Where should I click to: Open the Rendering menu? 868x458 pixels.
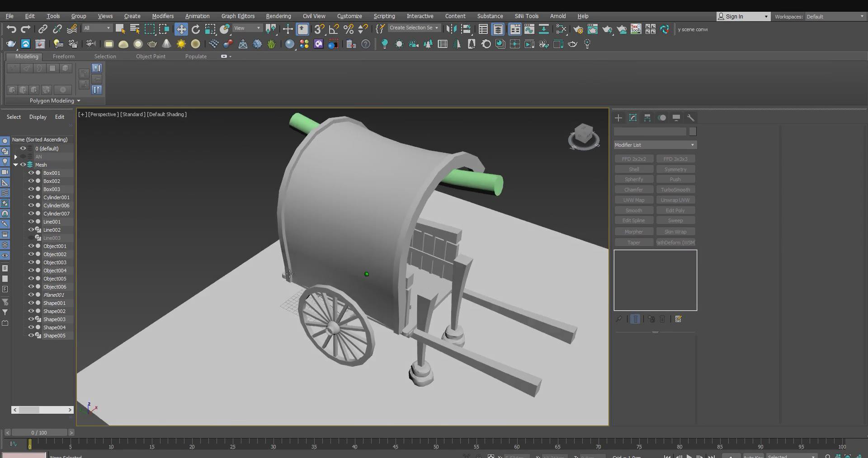coord(278,16)
